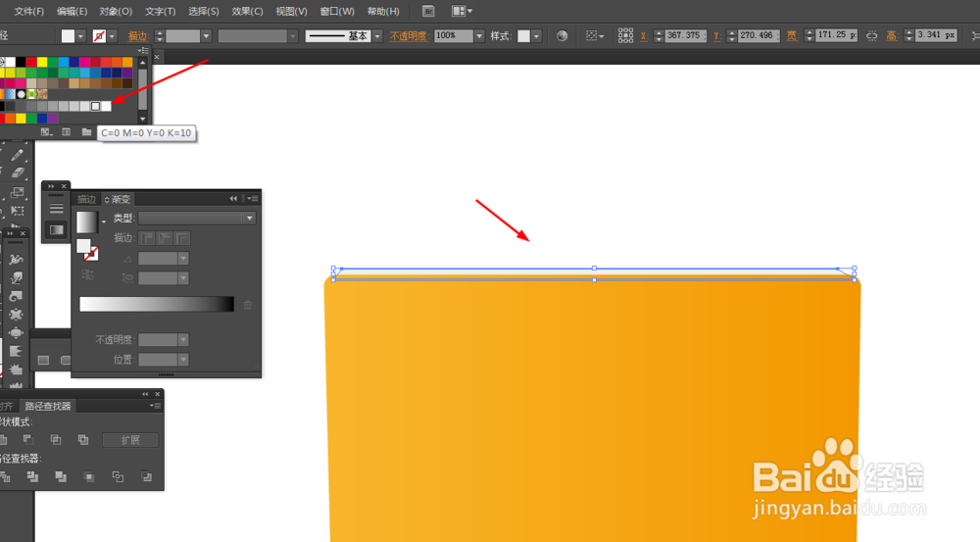980x542 pixels.
Task: Click the X position field 367.375
Action: pos(684,35)
